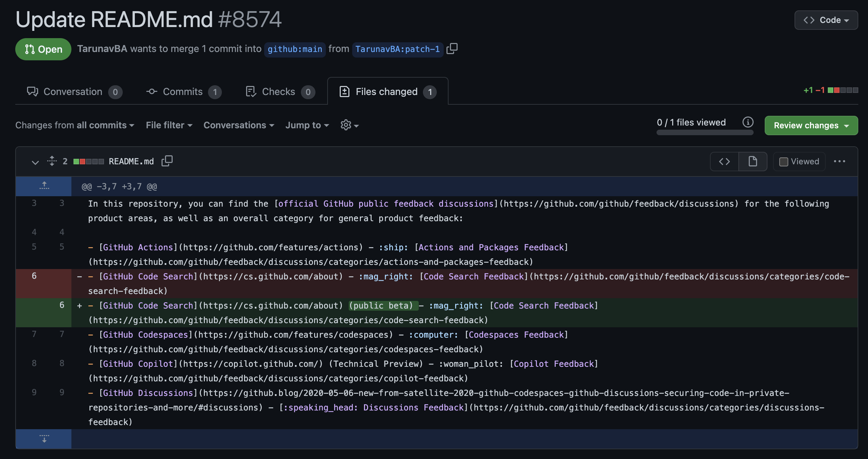
Task: Collapse the README.md file diff
Action: coord(35,162)
